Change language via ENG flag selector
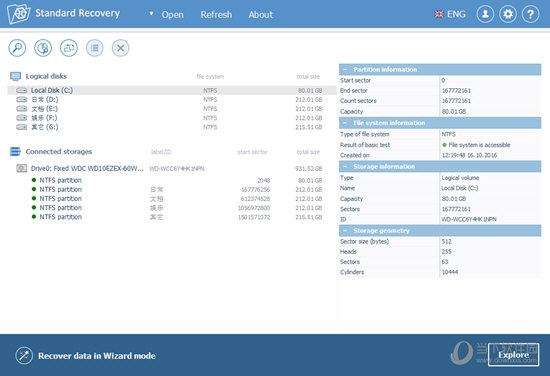The height and width of the screenshot is (376, 550). pos(450,14)
